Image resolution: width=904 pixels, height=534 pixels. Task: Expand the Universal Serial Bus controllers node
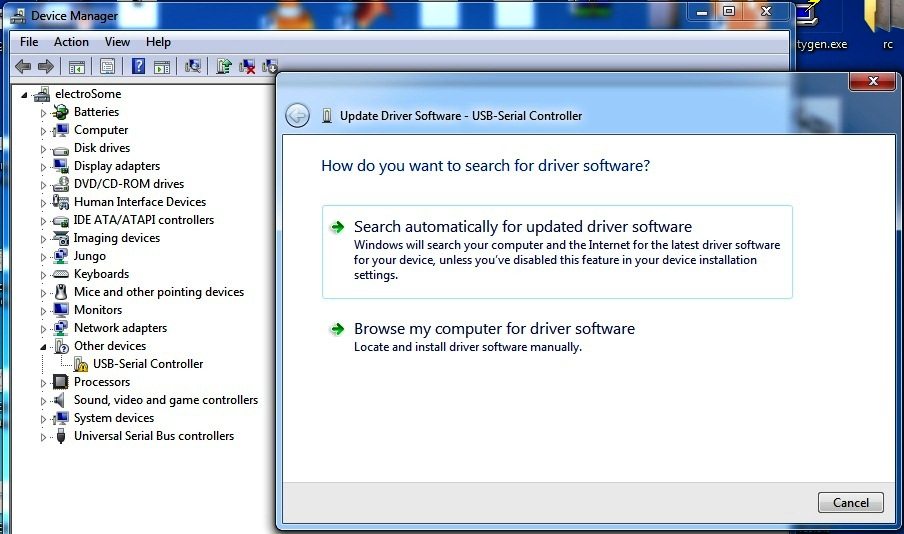(43, 436)
